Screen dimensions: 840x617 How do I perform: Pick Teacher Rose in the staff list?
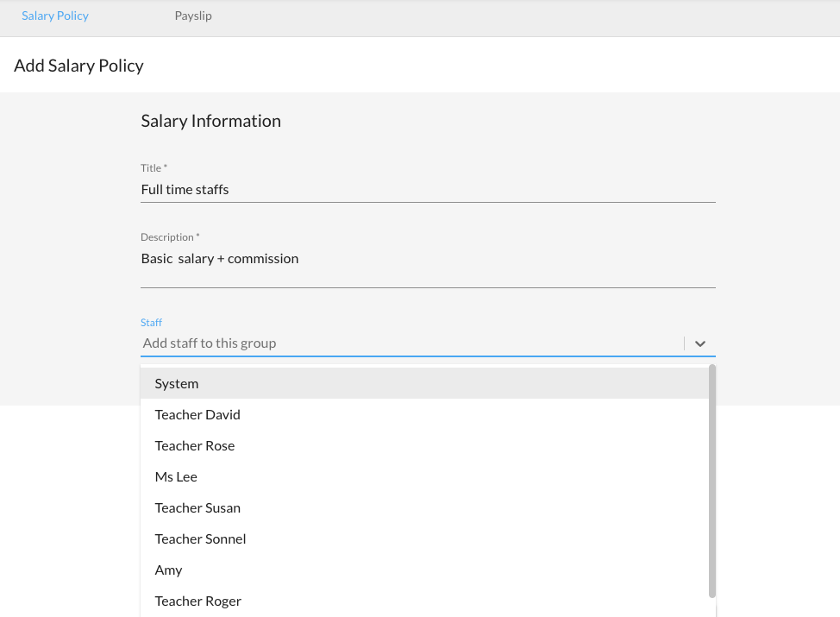(195, 446)
